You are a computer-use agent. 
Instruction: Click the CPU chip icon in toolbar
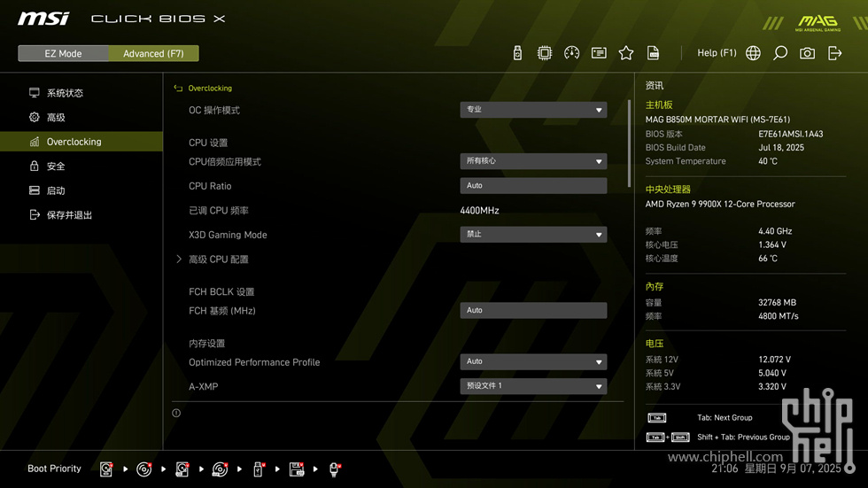pyautogui.click(x=545, y=53)
